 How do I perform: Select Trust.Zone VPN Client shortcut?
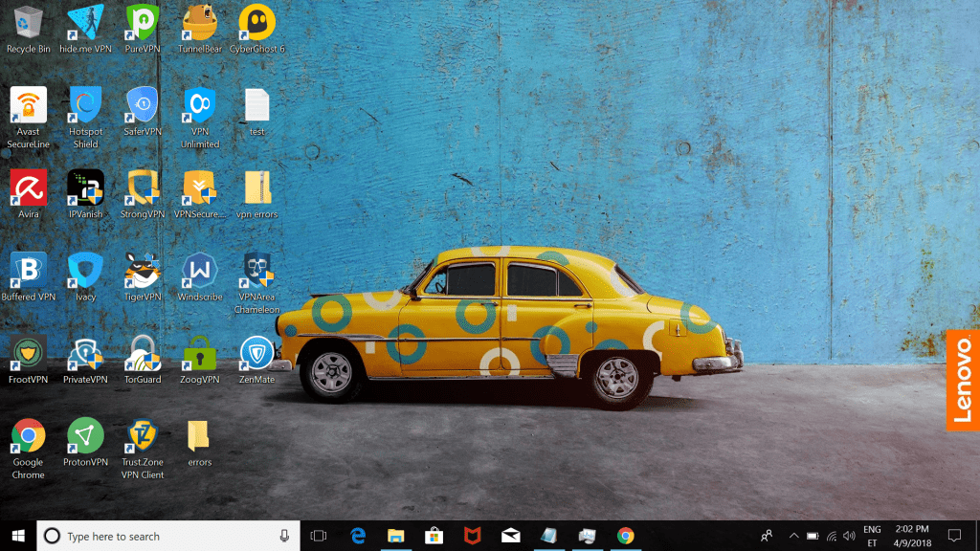pyautogui.click(x=143, y=449)
